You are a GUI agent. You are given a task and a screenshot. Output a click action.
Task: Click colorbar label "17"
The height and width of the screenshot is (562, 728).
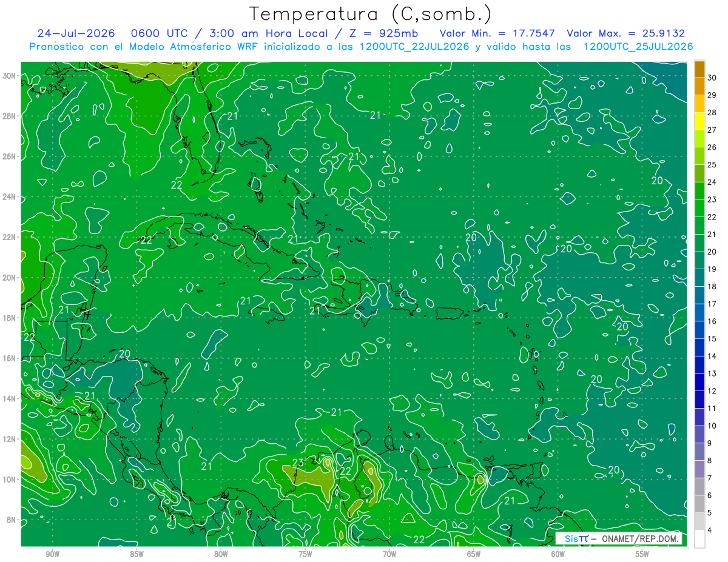712,304
